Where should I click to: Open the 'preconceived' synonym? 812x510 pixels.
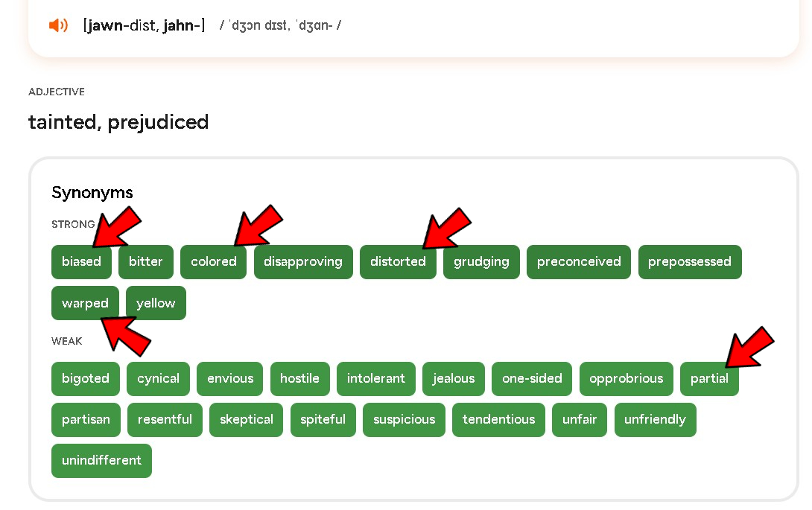[578, 262]
